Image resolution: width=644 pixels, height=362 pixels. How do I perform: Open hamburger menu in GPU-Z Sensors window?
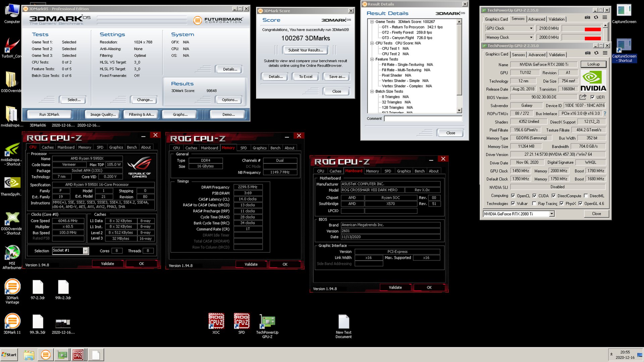click(605, 17)
